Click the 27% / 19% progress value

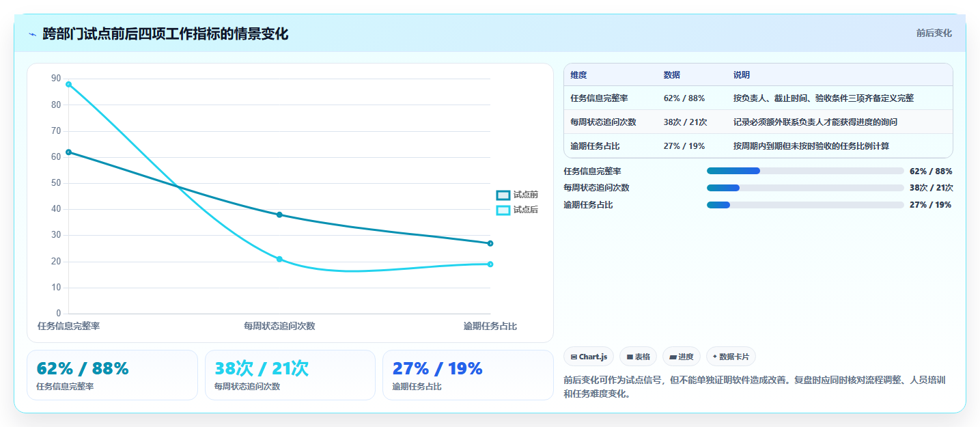[x=930, y=205]
